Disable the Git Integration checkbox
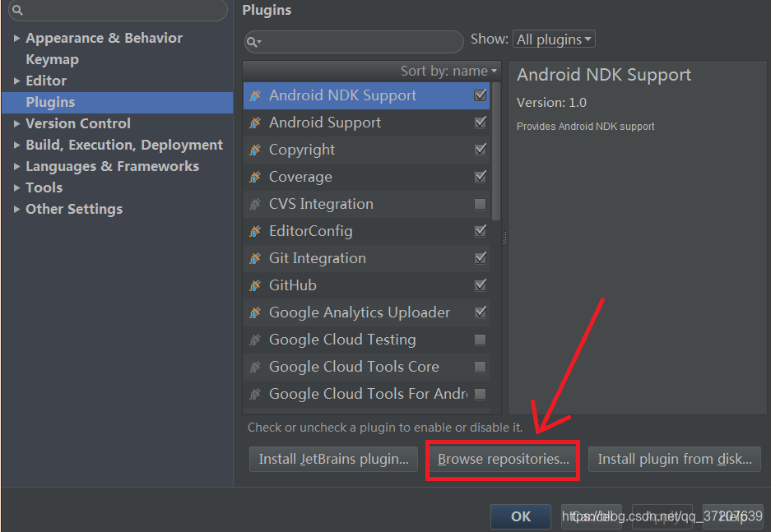 481,257
